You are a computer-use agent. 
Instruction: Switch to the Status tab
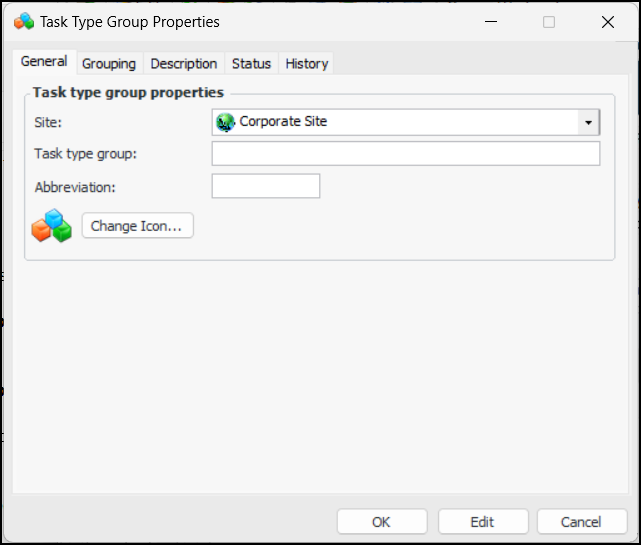click(x=251, y=64)
